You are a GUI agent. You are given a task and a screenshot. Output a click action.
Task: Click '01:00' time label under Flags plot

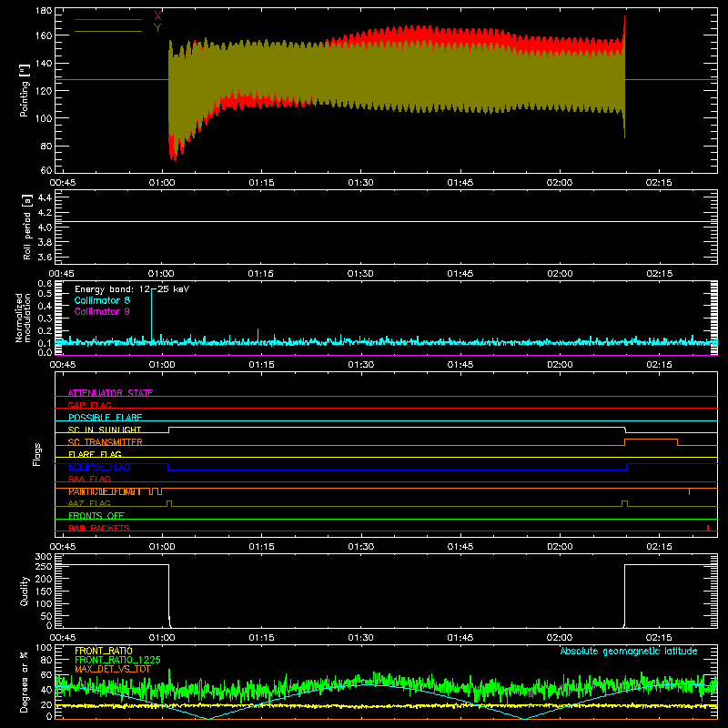coord(162,547)
